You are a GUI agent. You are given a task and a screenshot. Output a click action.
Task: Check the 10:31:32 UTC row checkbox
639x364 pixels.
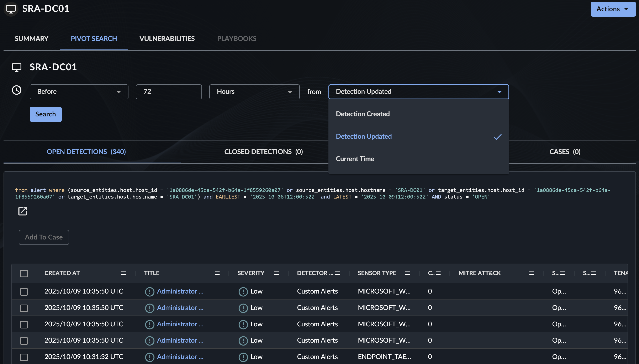(x=24, y=357)
